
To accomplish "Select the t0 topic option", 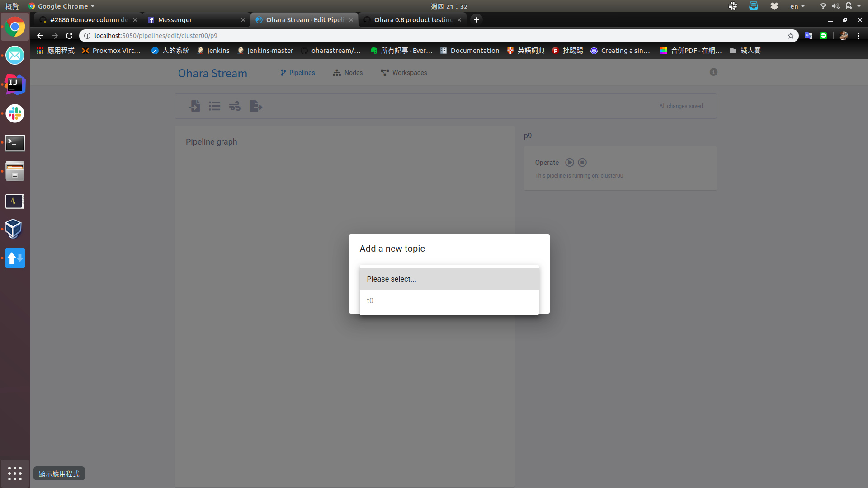I will click(x=449, y=301).
